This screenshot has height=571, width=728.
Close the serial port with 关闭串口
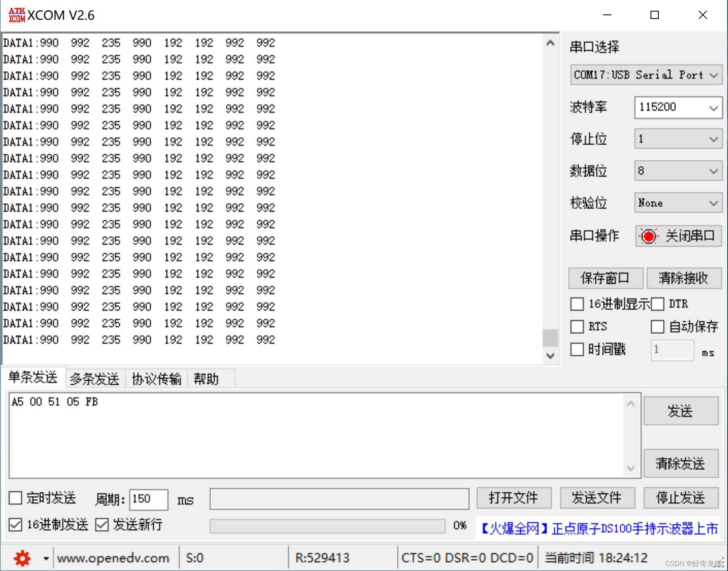click(679, 236)
